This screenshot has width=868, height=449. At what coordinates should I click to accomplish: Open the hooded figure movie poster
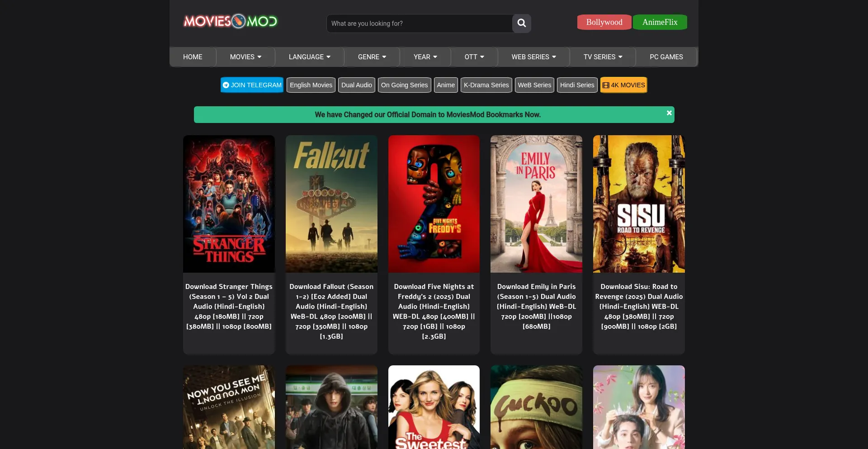coord(331,407)
